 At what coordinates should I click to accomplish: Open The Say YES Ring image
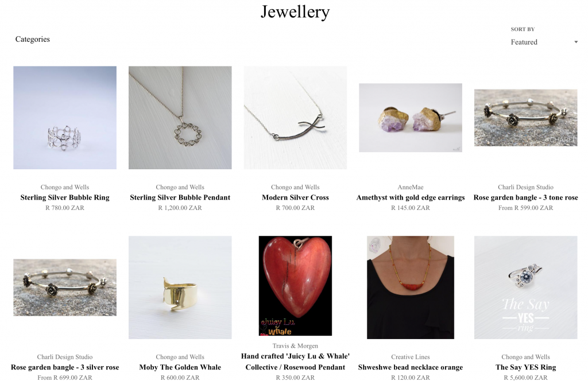526,287
